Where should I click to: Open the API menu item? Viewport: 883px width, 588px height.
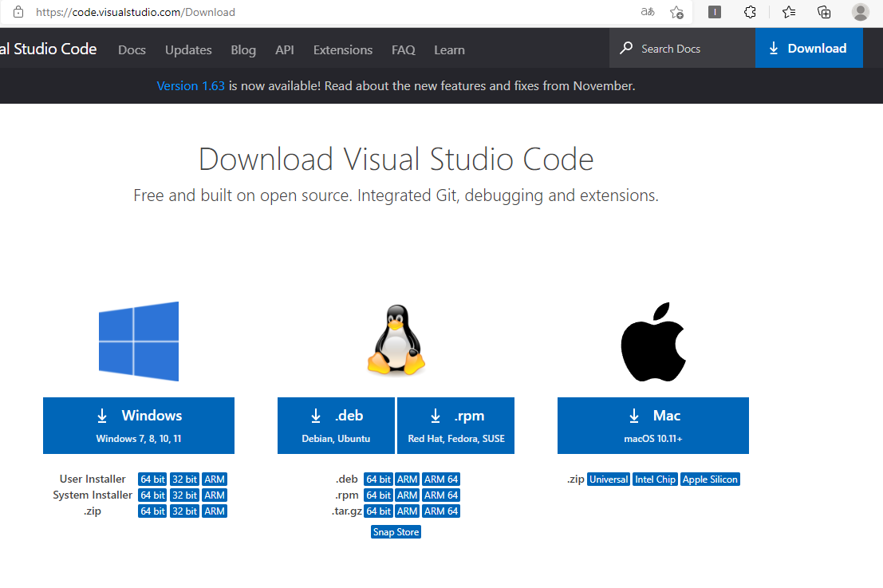pos(285,50)
